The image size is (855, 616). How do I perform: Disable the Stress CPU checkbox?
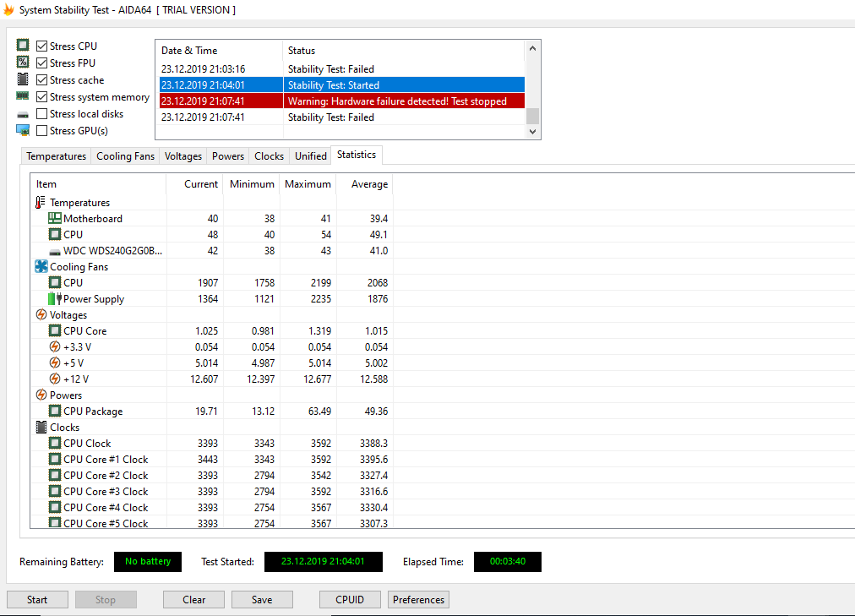tap(42, 46)
